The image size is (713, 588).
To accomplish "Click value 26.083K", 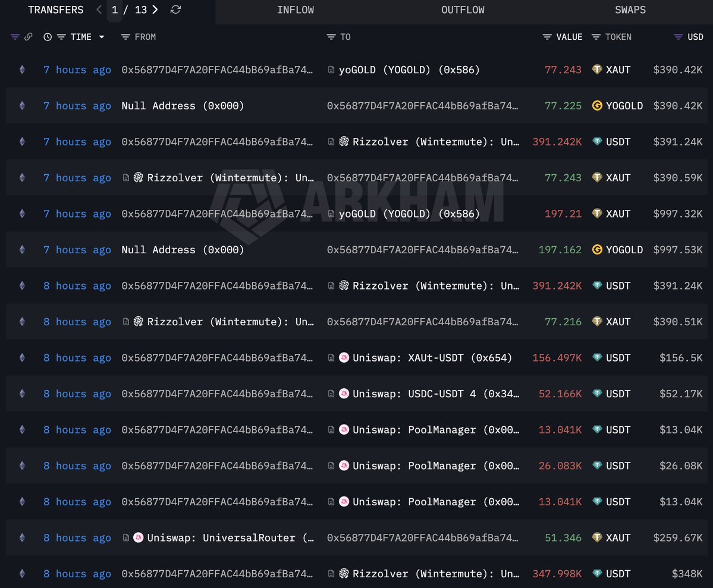I will [x=560, y=466].
